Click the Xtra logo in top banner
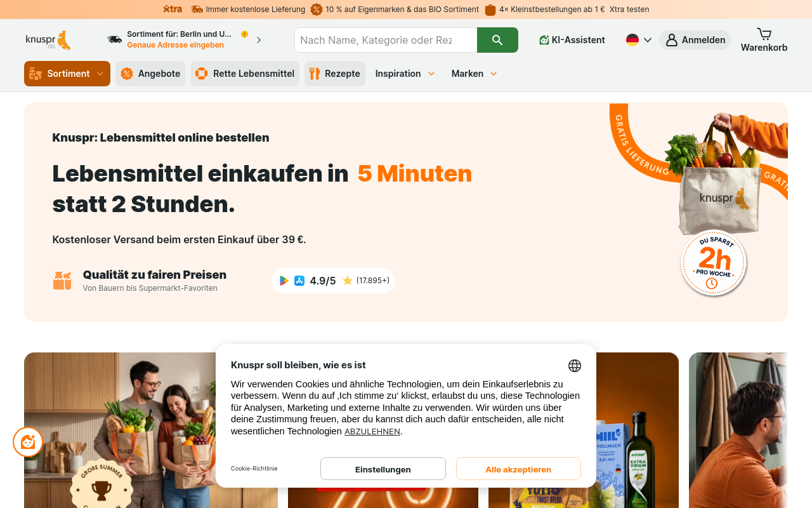 173,10
